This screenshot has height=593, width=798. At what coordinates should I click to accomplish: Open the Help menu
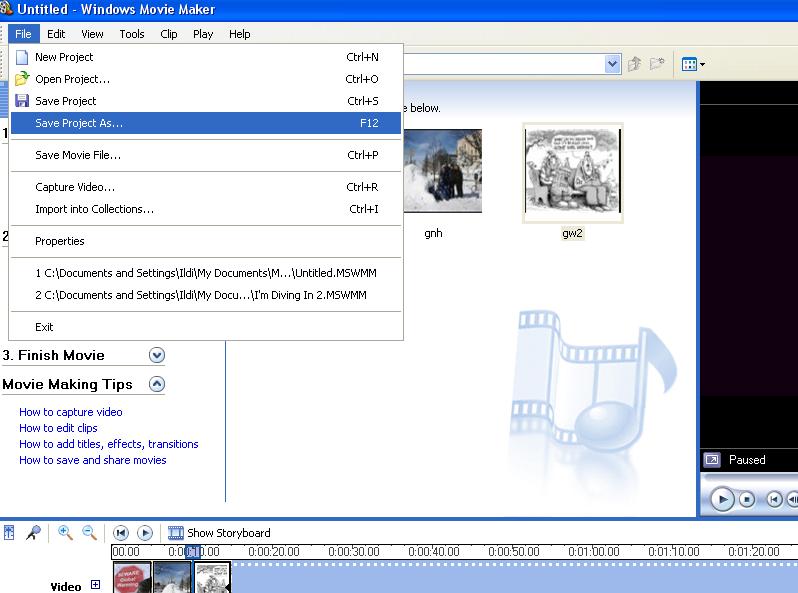[239, 34]
